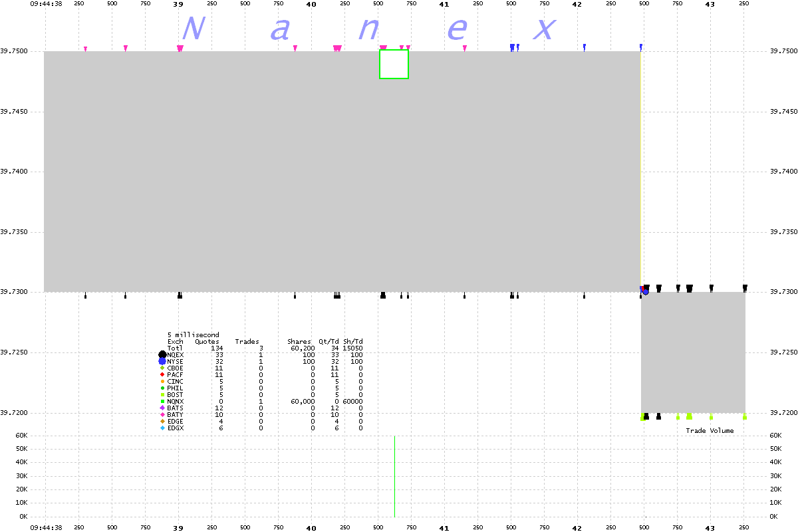Click the pink BATY diamond marker
Screen dimensions: 798x532
pyautogui.click(x=162, y=414)
